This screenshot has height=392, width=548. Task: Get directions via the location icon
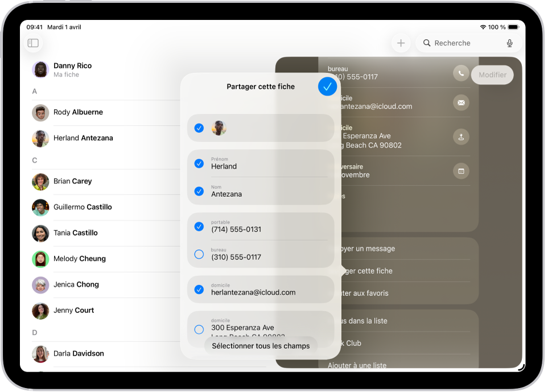460,137
